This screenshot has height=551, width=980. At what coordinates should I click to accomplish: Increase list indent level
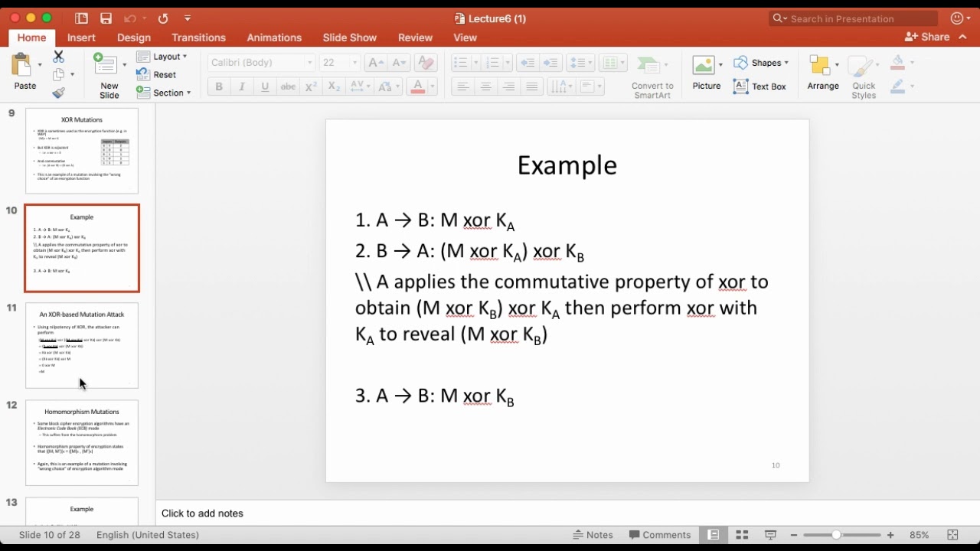click(550, 63)
